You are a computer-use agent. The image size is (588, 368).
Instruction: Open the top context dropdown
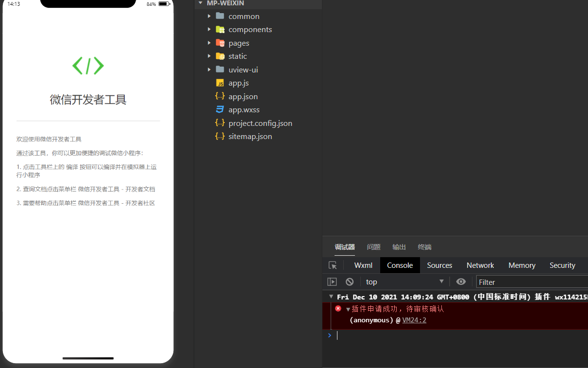coord(405,281)
